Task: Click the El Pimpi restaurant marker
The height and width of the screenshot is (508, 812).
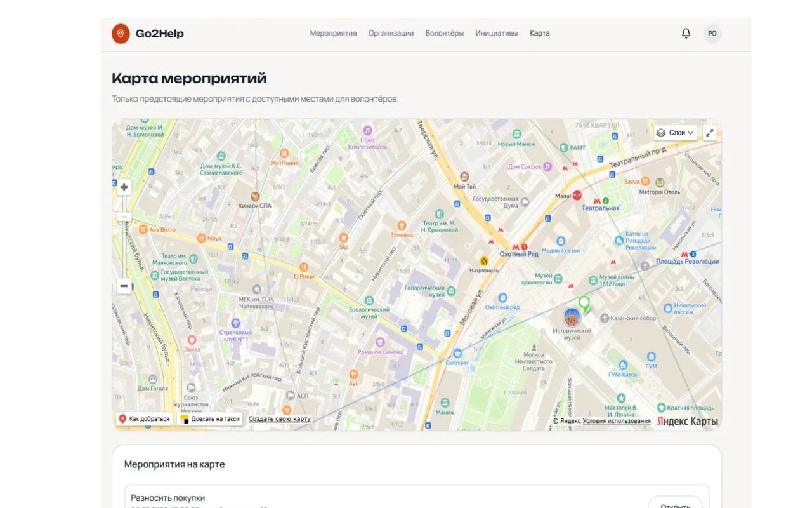Action: [x=304, y=267]
